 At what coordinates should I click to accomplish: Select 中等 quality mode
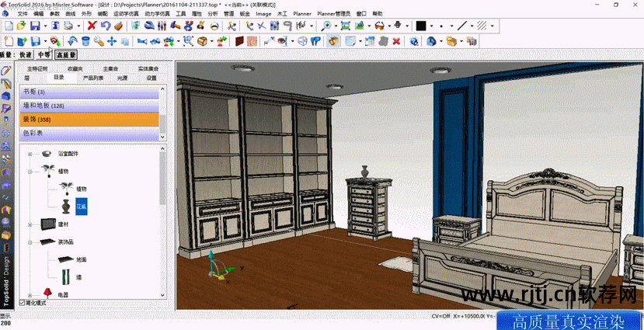44,54
